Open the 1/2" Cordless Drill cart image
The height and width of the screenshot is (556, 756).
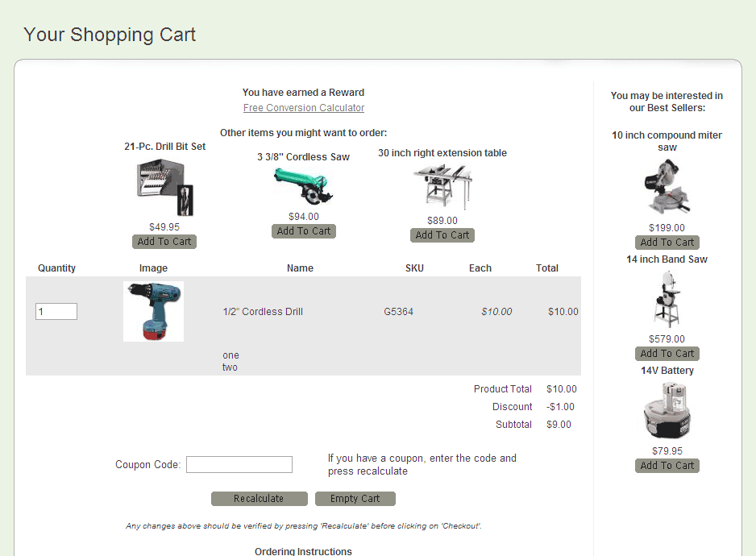tap(153, 311)
